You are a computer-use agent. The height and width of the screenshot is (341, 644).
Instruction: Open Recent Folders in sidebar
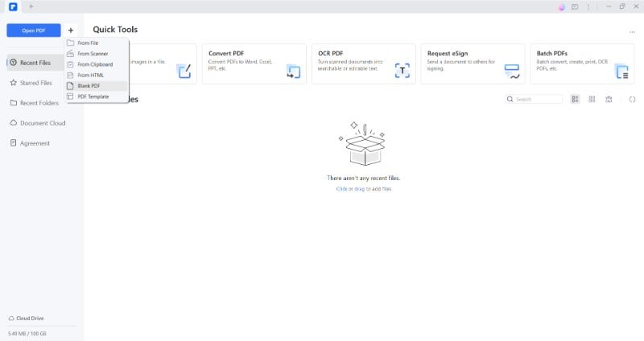point(39,103)
